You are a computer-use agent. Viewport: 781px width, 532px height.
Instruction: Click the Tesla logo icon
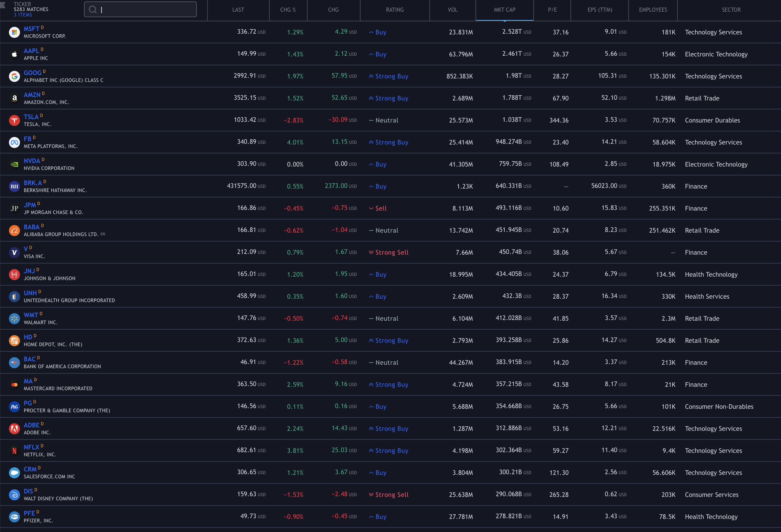pyautogui.click(x=14, y=120)
